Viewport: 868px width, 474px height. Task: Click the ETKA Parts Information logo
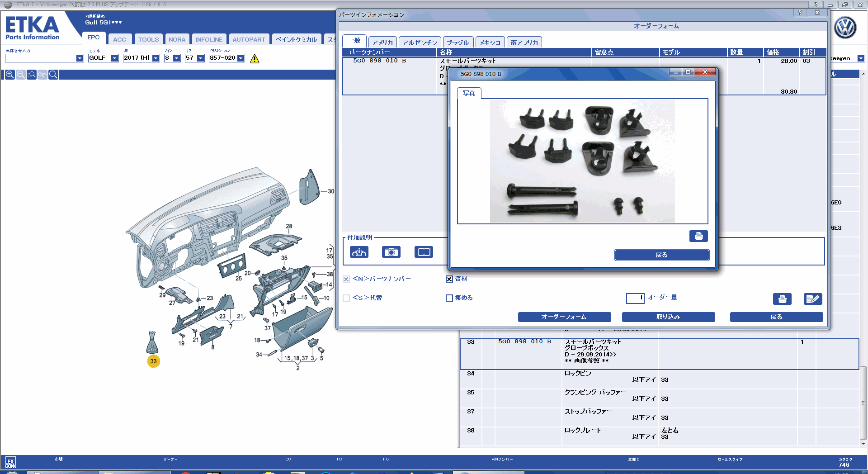tap(33, 28)
